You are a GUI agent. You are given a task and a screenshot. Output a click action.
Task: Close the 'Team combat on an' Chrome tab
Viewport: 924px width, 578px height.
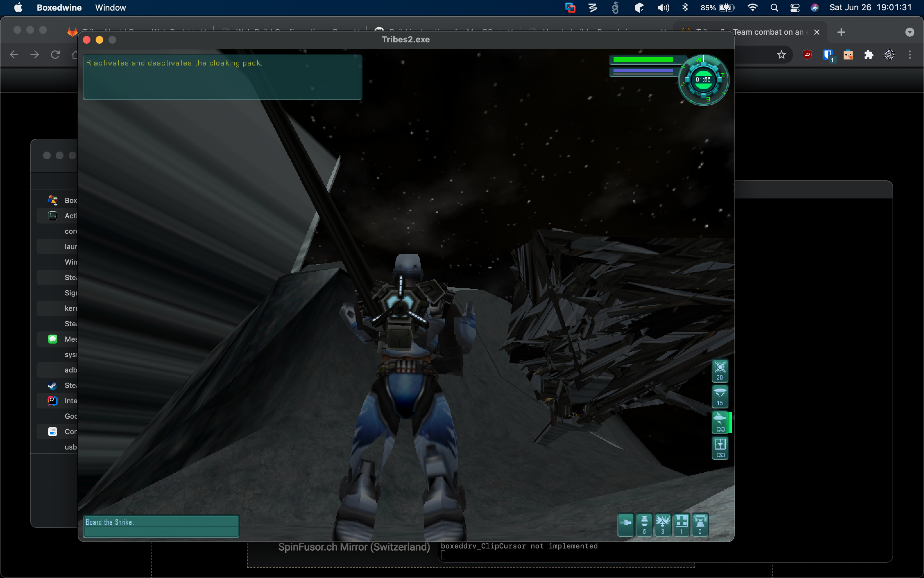click(x=817, y=32)
